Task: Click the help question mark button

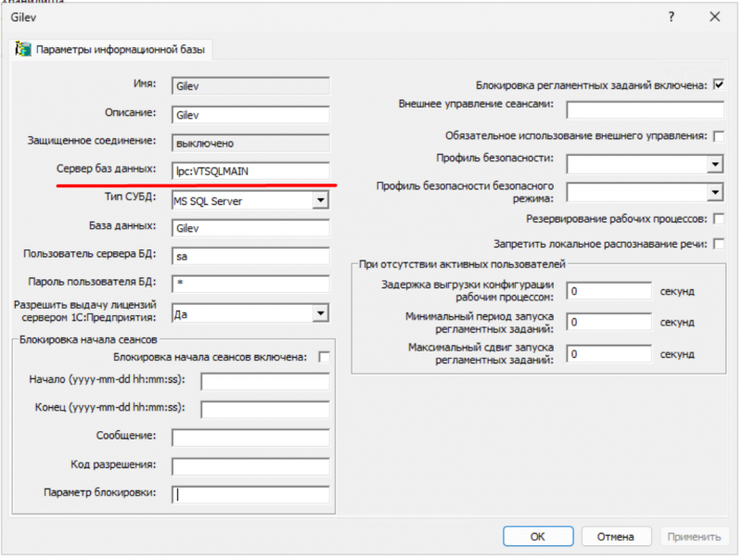Action: click(671, 17)
